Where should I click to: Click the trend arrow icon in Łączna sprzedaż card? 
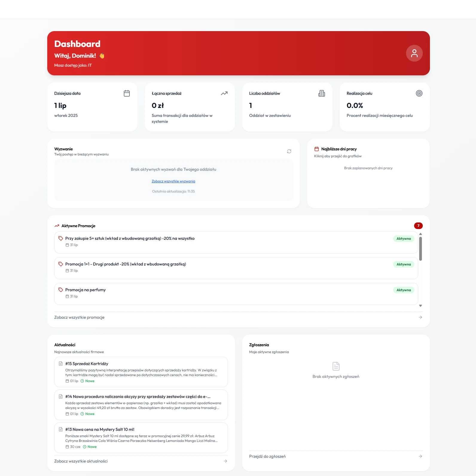coord(224,93)
